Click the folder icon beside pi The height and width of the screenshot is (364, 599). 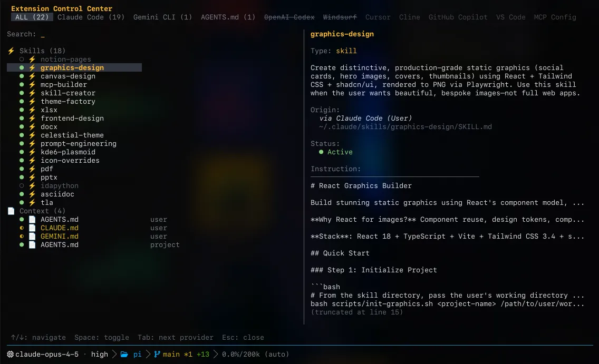point(124,354)
